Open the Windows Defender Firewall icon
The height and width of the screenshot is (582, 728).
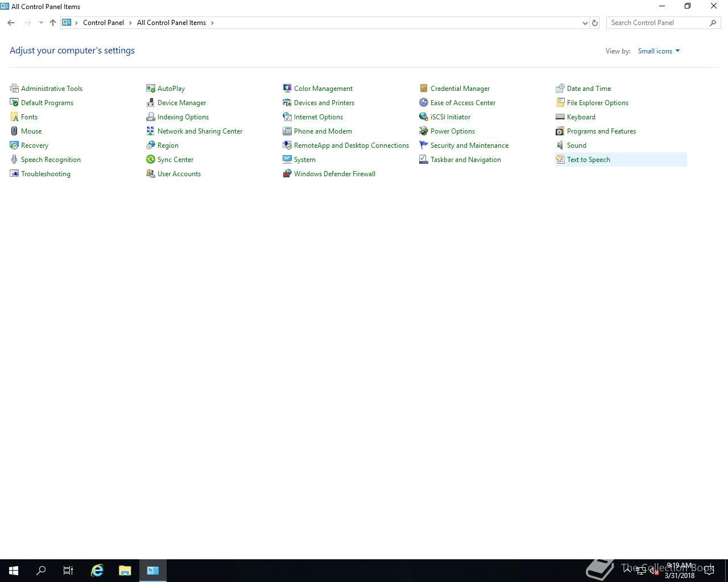pos(287,173)
